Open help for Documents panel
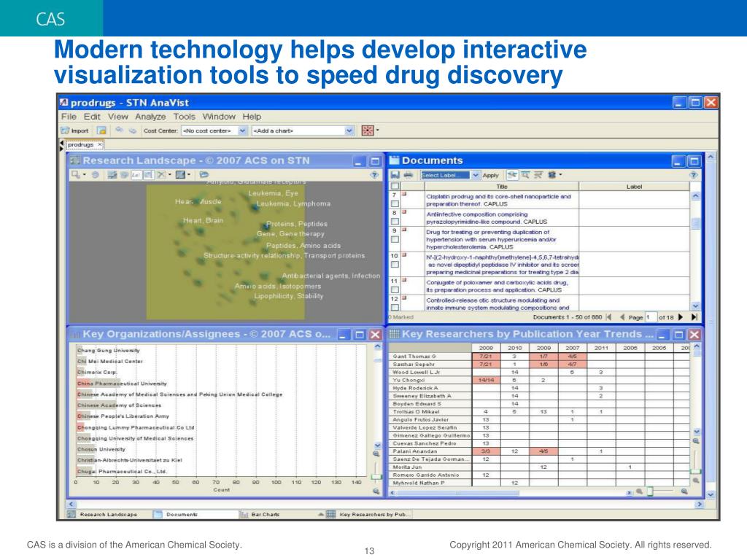The height and width of the screenshot is (560, 747). click(693, 175)
